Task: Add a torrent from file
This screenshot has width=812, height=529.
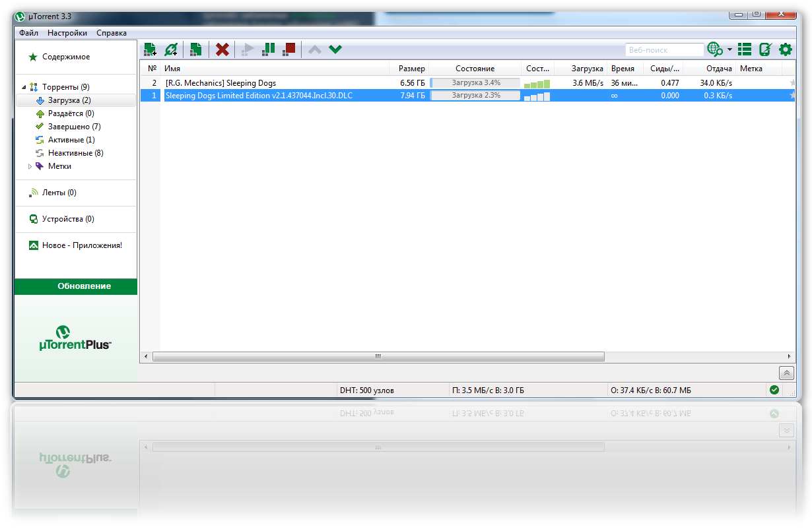Action: pos(150,49)
